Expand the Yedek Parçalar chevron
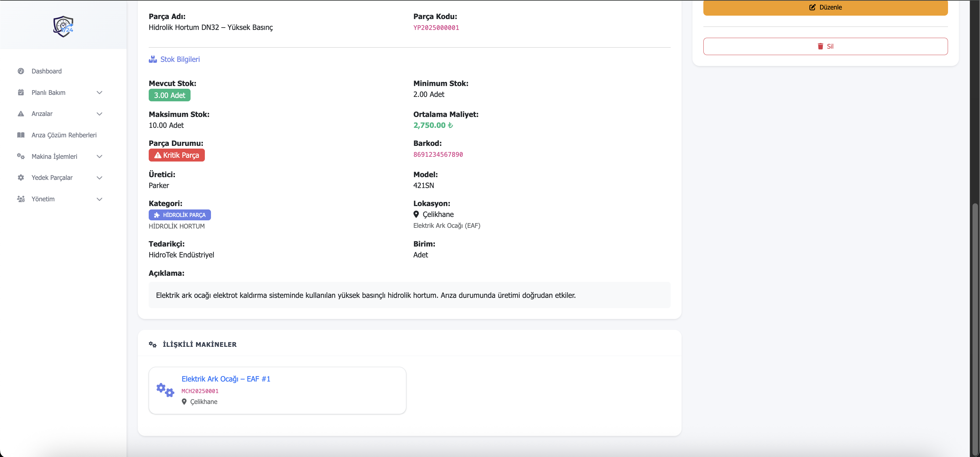Viewport: 980px width, 457px height. pyautogui.click(x=99, y=177)
